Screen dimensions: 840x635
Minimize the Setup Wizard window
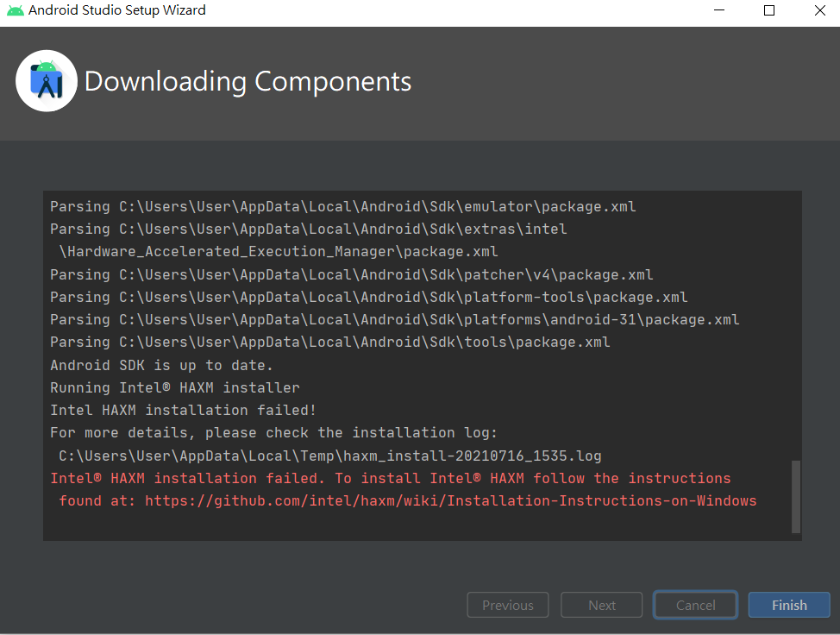point(719,11)
